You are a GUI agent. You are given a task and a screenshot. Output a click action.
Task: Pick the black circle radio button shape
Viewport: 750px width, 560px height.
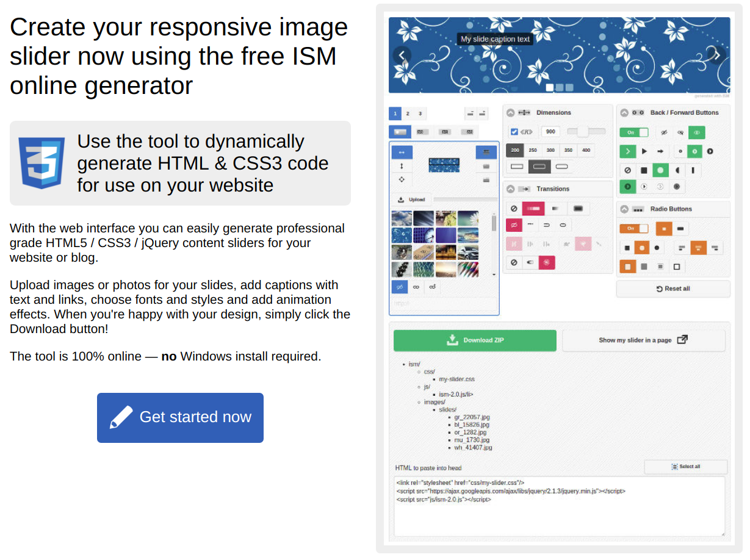(x=657, y=248)
